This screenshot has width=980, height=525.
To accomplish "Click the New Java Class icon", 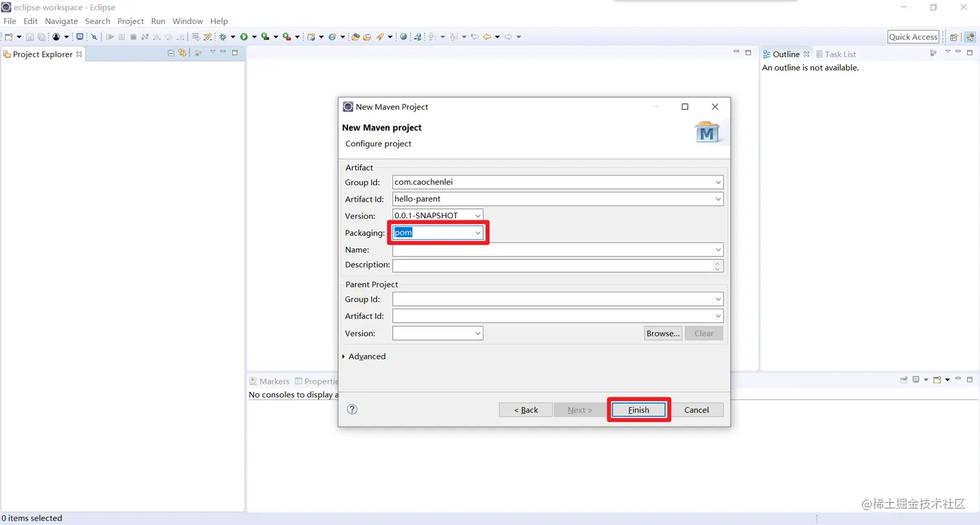I will (x=332, y=37).
